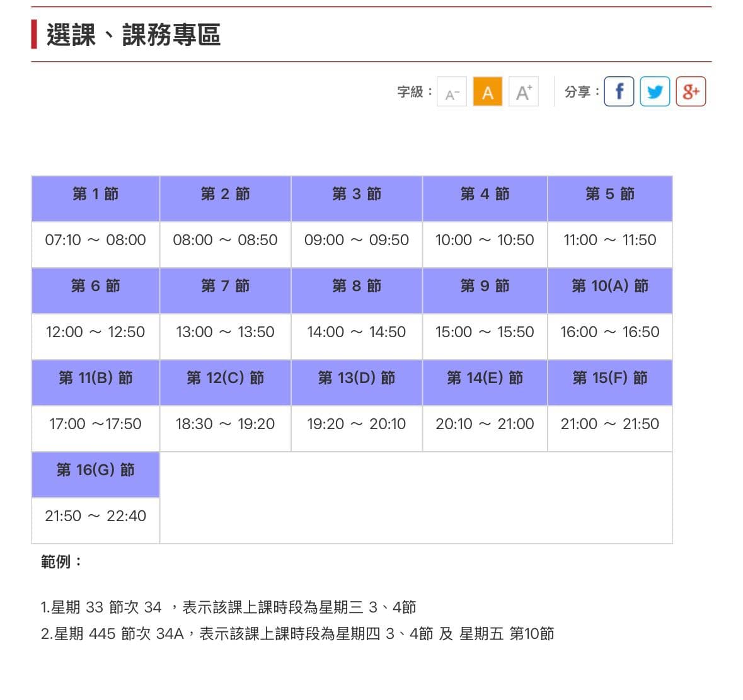Click the 第 6 節 header cell
Viewport: 743px width, 700px height.
click(x=96, y=290)
